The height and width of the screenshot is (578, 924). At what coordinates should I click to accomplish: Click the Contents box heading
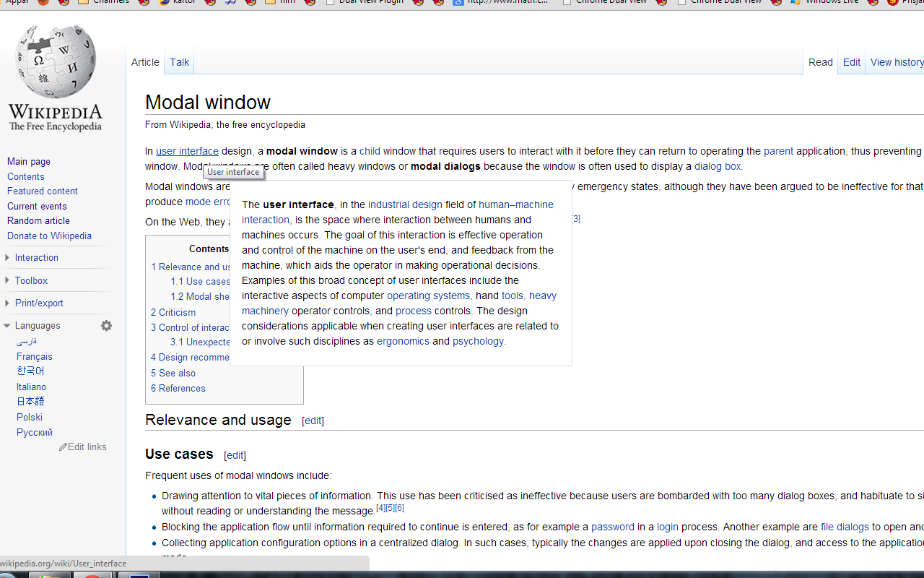(209, 249)
